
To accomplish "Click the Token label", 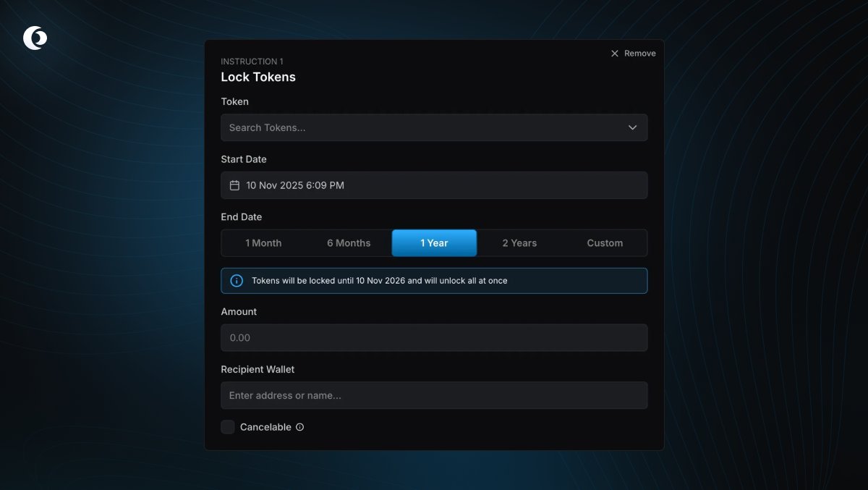I will coord(234,101).
